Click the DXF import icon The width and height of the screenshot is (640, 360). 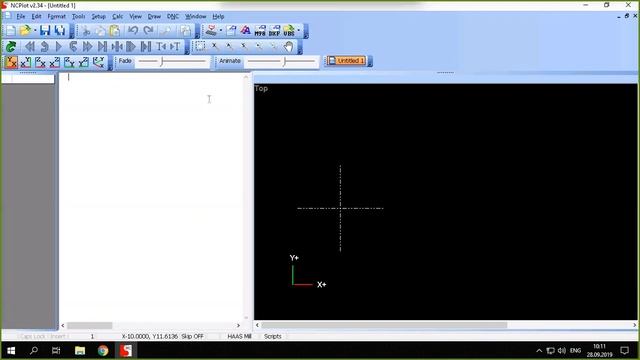[x=274, y=31]
